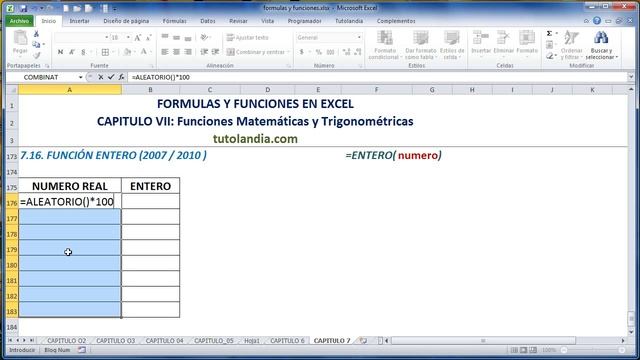The height and width of the screenshot is (360, 640).
Task: Click the decrease font size icon
Action: tap(149, 38)
